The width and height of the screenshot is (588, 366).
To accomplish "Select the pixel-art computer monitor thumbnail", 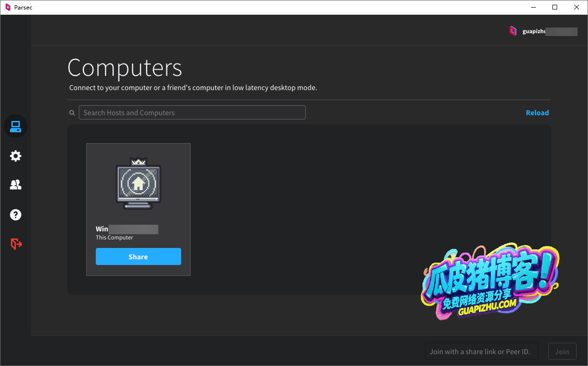I will [x=138, y=183].
